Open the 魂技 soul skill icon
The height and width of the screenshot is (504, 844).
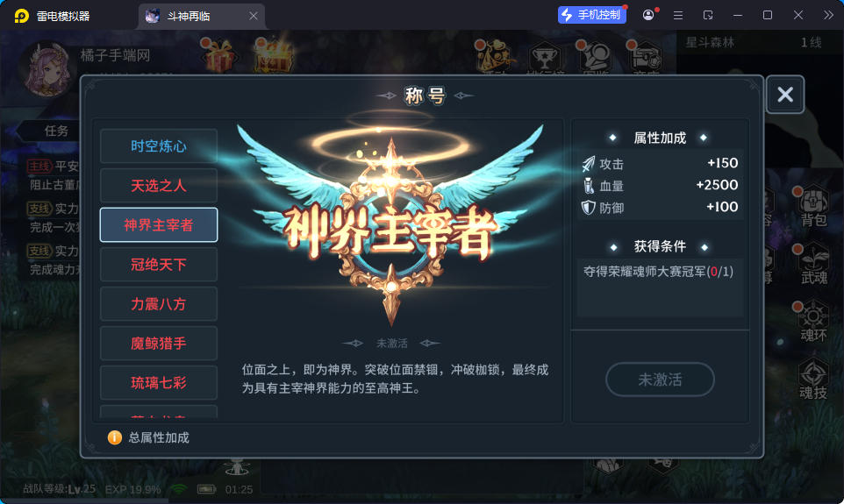pyautogui.click(x=813, y=380)
